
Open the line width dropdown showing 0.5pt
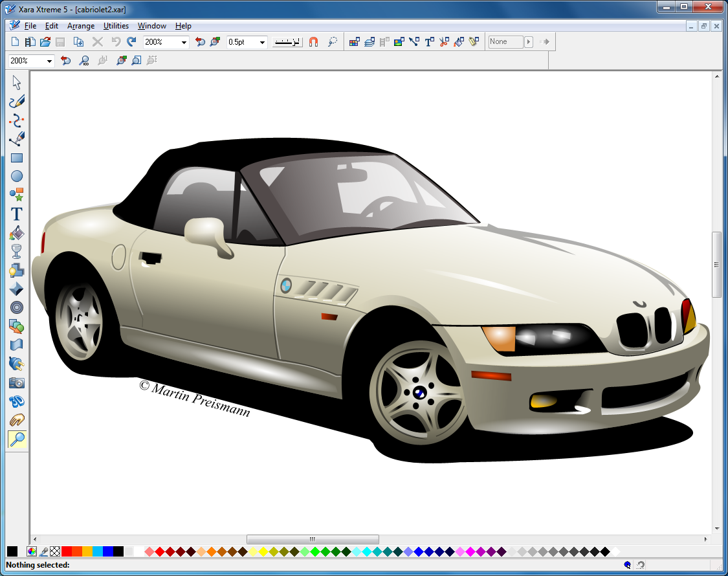[x=261, y=41]
